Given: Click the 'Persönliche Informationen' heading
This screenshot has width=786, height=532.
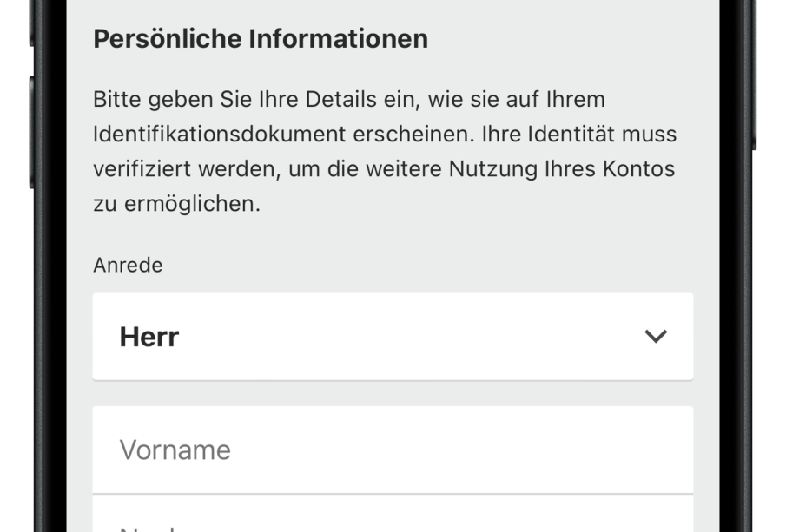Looking at the screenshot, I should click(261, 39).
